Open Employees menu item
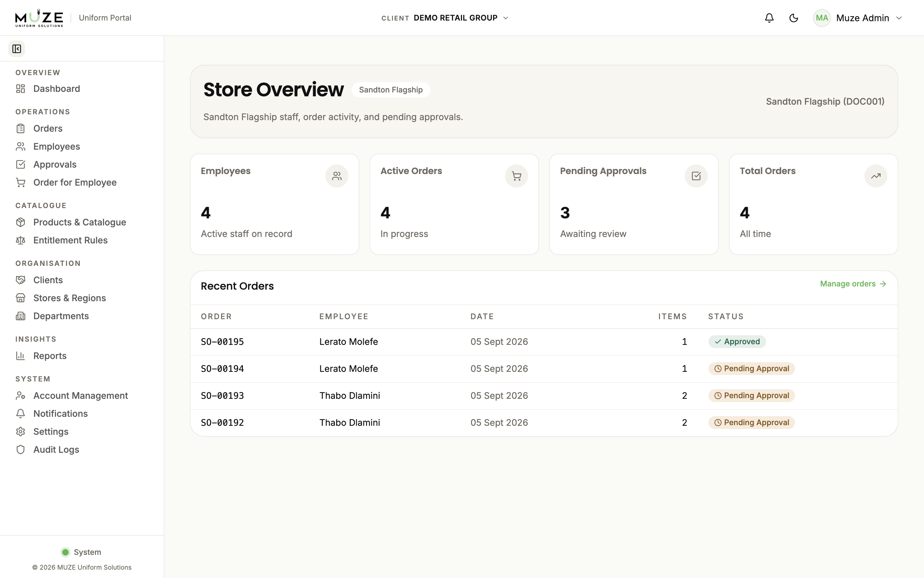924x578 pixels. 56,146
